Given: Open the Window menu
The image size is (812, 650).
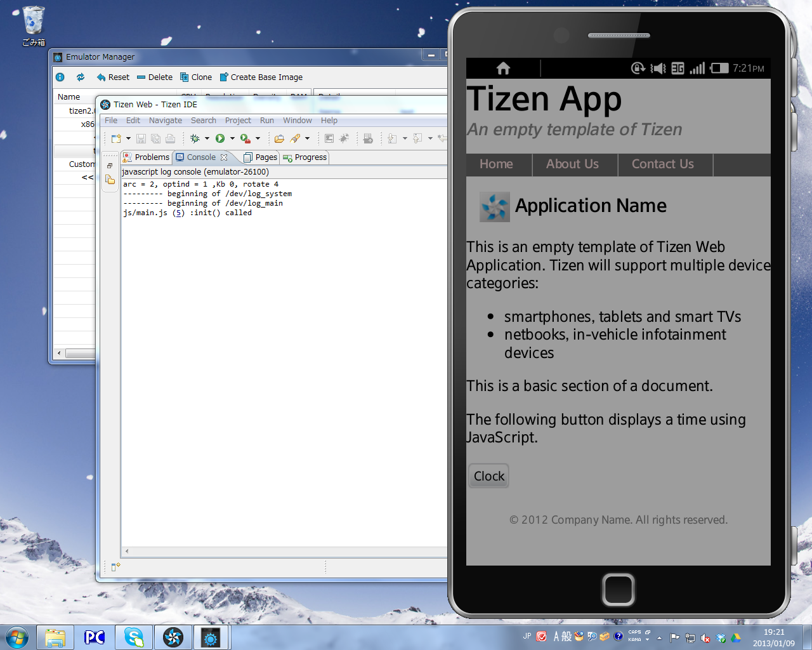Looking at the screenshot, I should (298, 121).
